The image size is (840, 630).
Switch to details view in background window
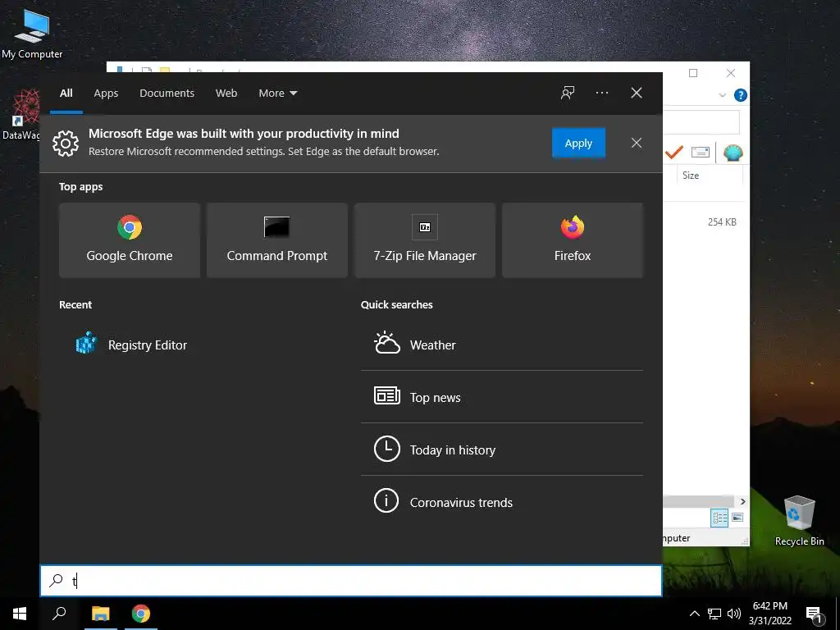pos(719,518)
